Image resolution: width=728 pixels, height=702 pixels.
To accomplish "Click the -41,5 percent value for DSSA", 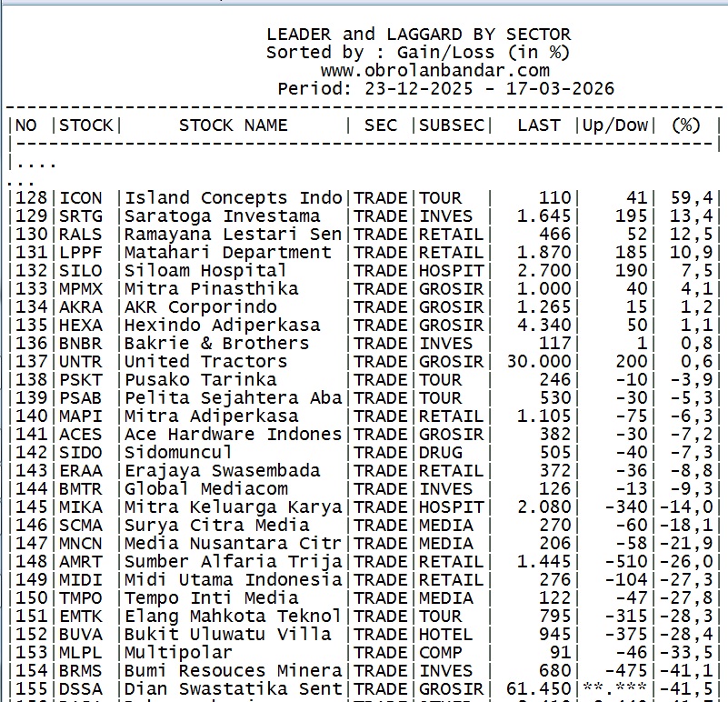I will pos(686,688).
